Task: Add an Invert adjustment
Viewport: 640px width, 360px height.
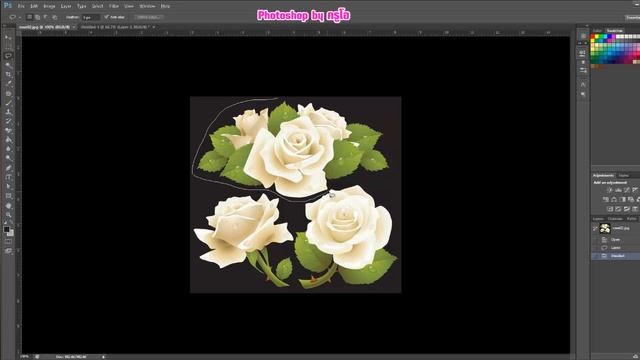Action: pyautogui.click(x=610, y=209)
